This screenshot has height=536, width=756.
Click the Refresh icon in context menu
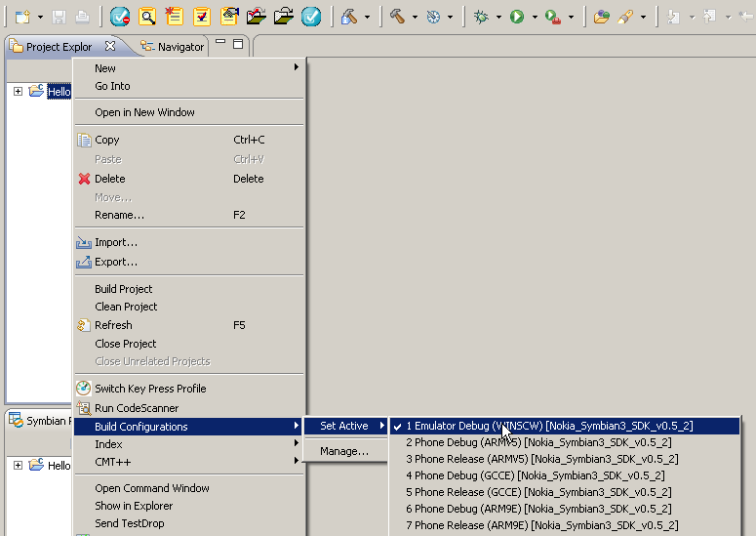84,325
